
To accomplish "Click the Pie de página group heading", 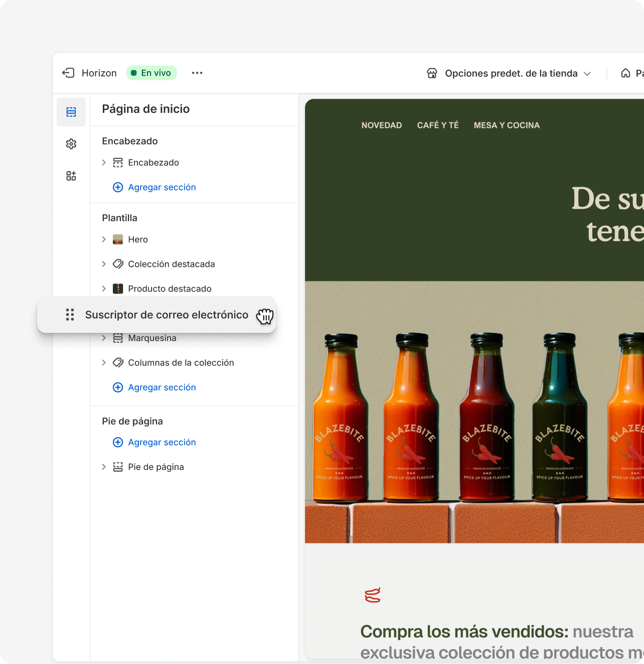I will tap(132, 421).
